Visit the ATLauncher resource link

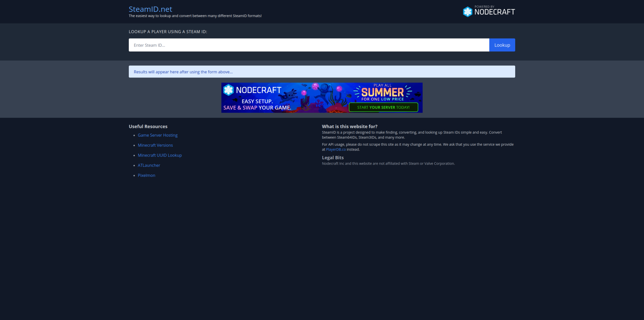[x=149, y=165]
